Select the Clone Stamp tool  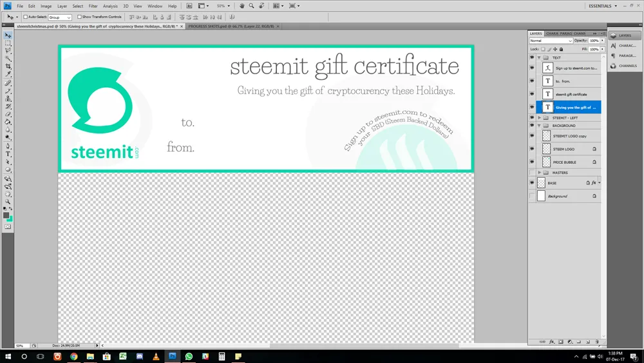(x=8, y=99)
